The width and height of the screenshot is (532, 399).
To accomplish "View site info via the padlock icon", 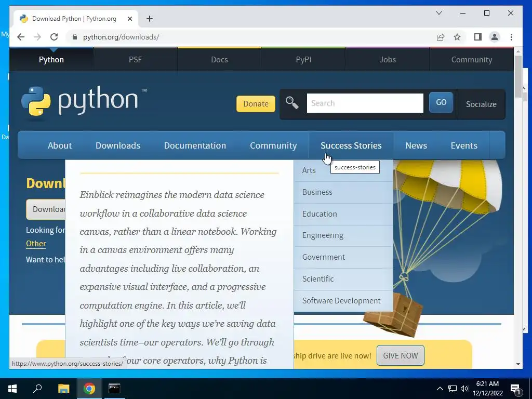I will (x=75, y=37).
